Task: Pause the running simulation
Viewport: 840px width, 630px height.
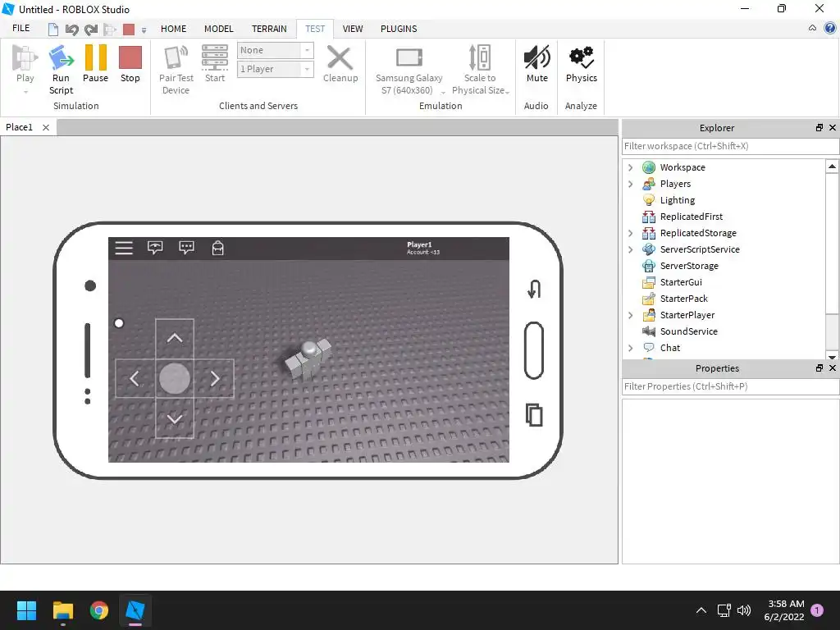Action: (x=96, y=58)
